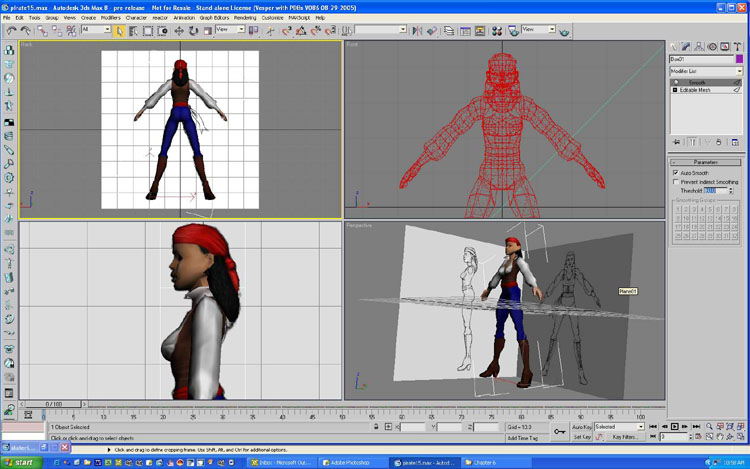Open the selection filter 'All' dropdown
The height and width of the screenshot is (469, 750).
pyautogui.click(x=106, y=30)
